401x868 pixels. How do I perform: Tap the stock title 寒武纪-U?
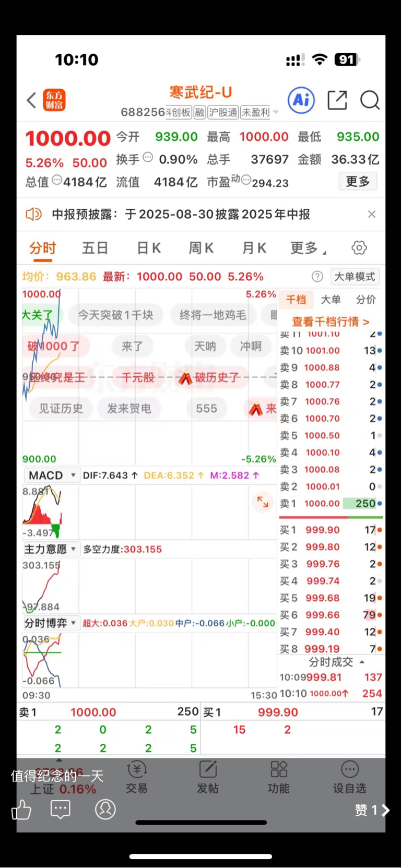point(200,92)
